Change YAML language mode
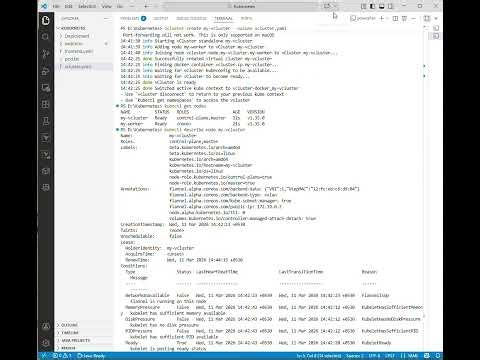This screenshot has width=480, height=360. 409,356
